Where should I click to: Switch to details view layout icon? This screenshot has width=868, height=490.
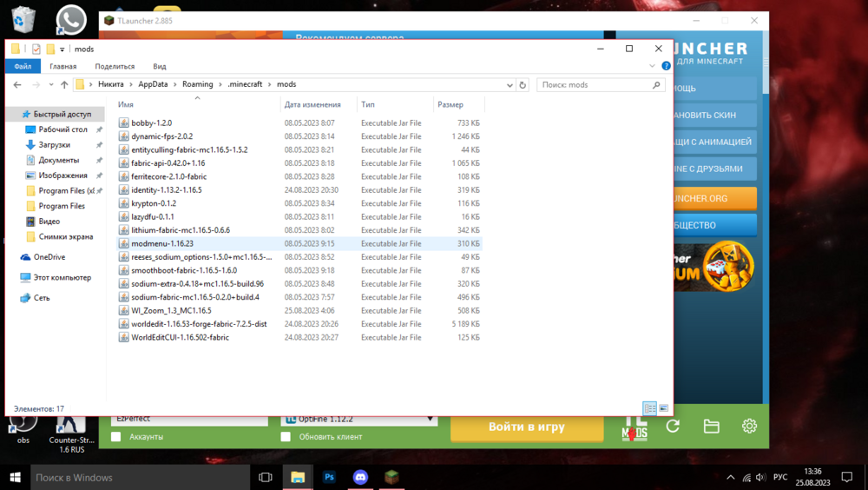[x=649, y=408]
